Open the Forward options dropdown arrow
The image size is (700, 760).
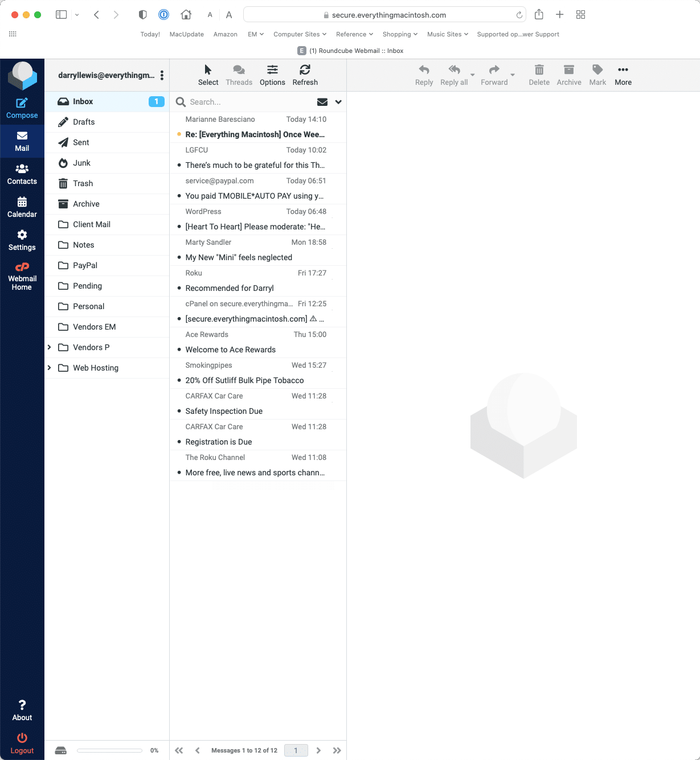pos(513,75)
